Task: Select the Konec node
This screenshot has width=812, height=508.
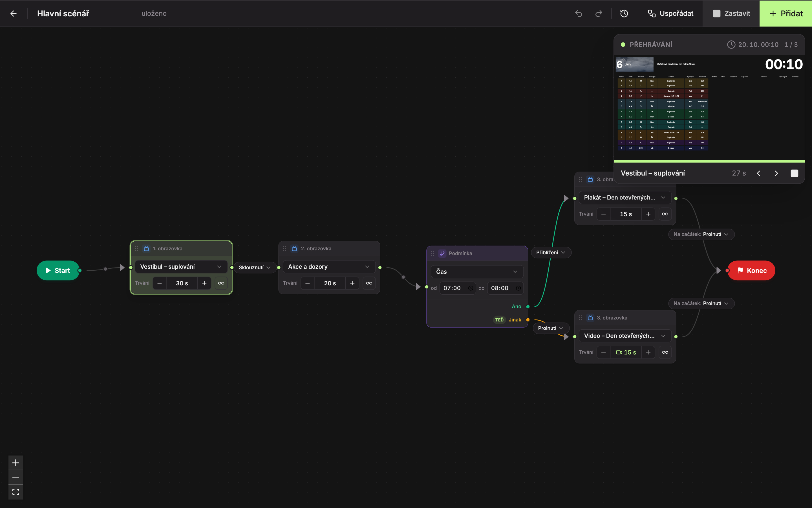Action: coord(751,270)
